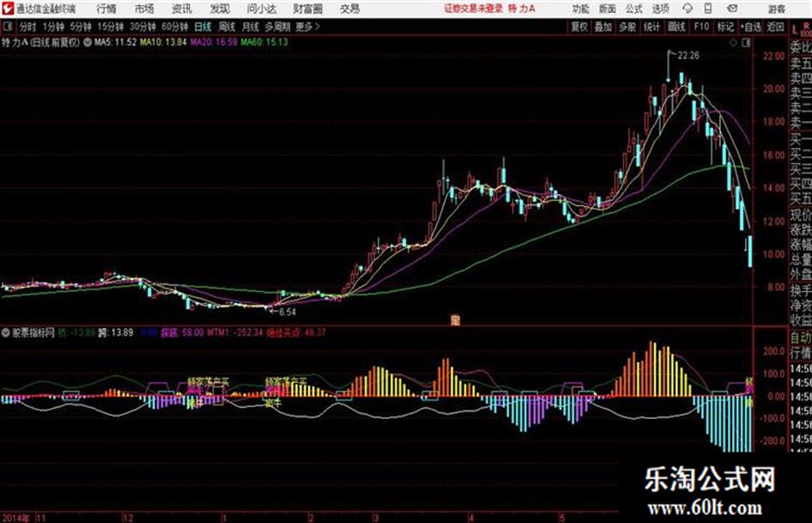This screenshot has height=523, width=812.
Task: Click the 证券交易未登录 status link
Action: 473,9
